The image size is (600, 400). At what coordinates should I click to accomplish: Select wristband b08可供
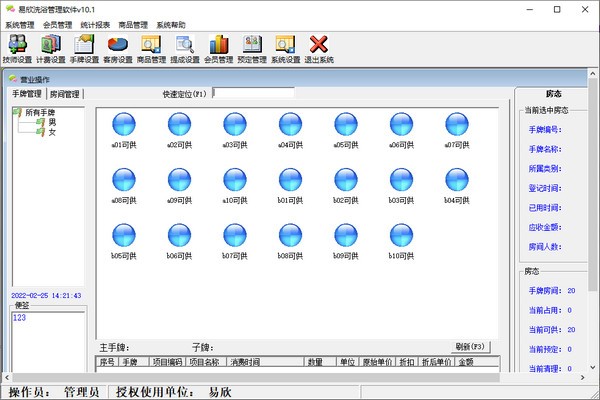(290, 241)
